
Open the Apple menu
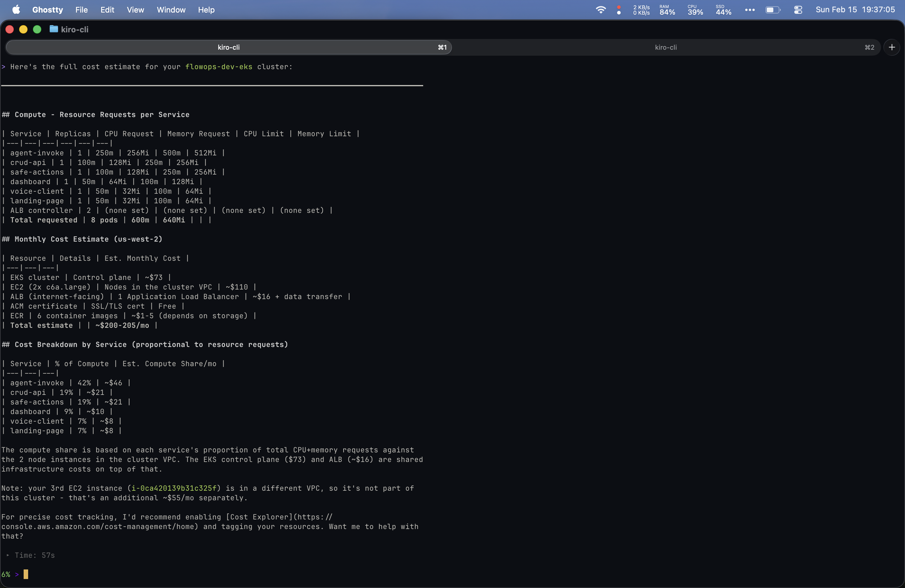(x=16, y=10)
